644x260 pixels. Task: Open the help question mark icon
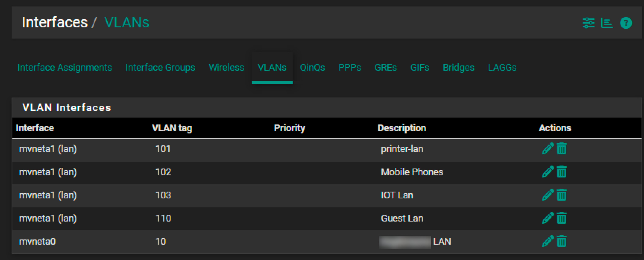(x=626, y=23)
